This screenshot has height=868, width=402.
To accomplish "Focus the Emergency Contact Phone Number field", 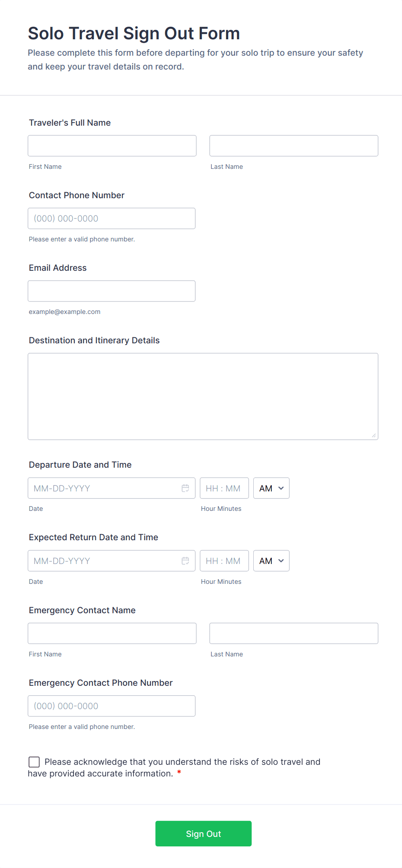I will [112, 706].
